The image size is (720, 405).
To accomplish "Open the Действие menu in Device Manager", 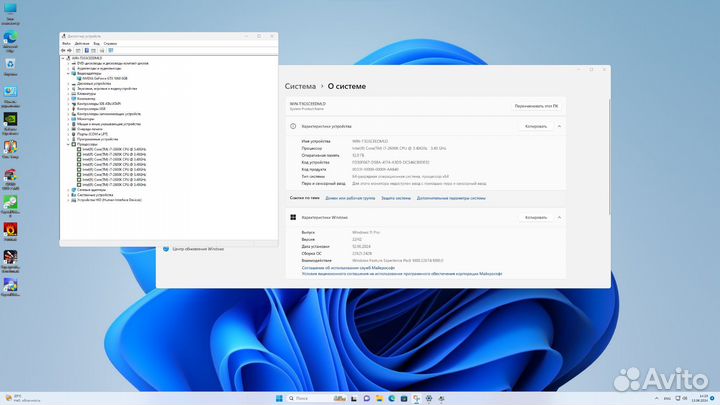I will coord(82,44).
